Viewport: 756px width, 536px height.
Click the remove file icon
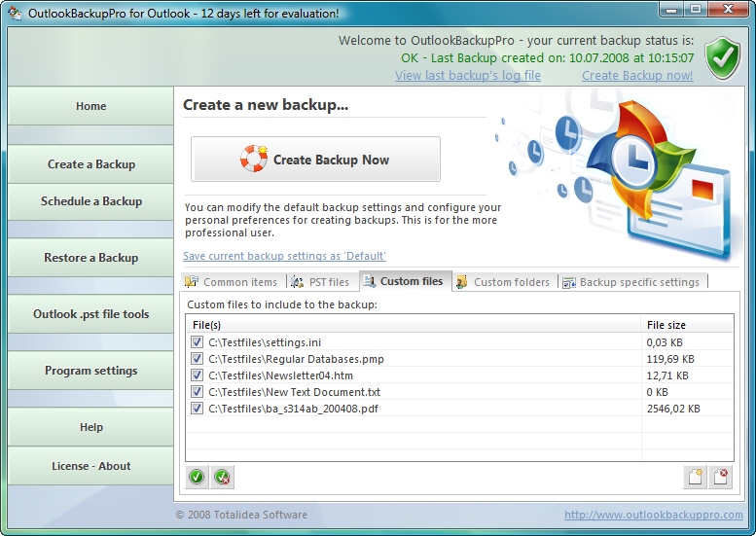(x=720, y=477)
